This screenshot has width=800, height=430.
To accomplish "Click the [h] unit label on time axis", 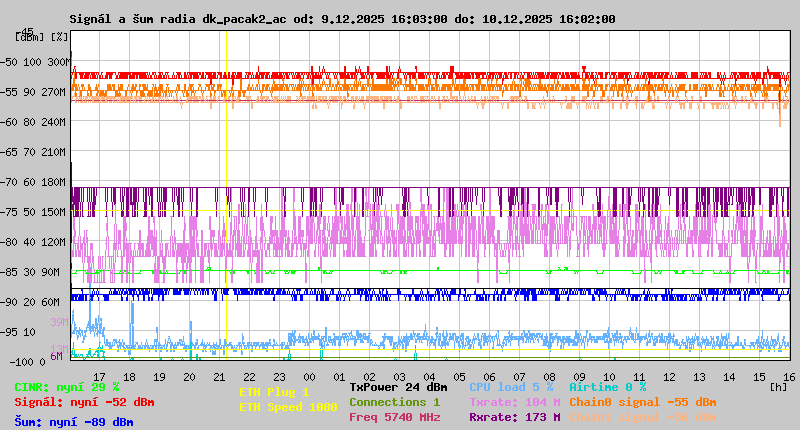I will 776,387.
